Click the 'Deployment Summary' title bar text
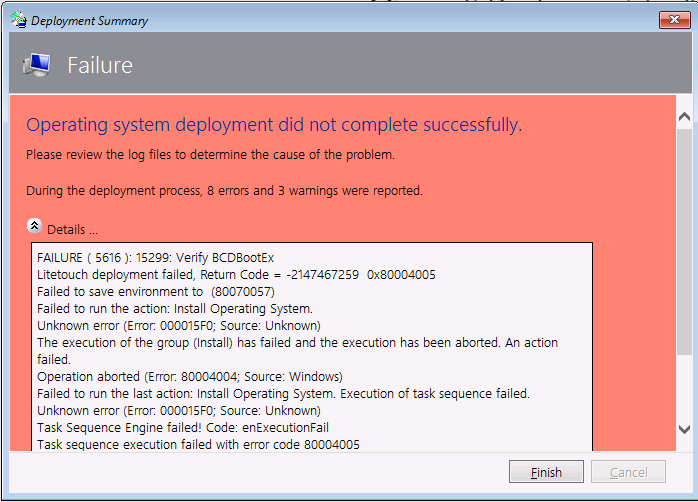 pos(89,19)
